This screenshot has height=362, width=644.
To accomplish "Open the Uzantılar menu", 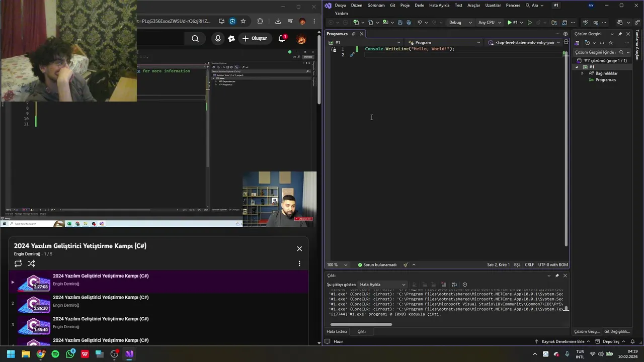I will click(493, 6).
